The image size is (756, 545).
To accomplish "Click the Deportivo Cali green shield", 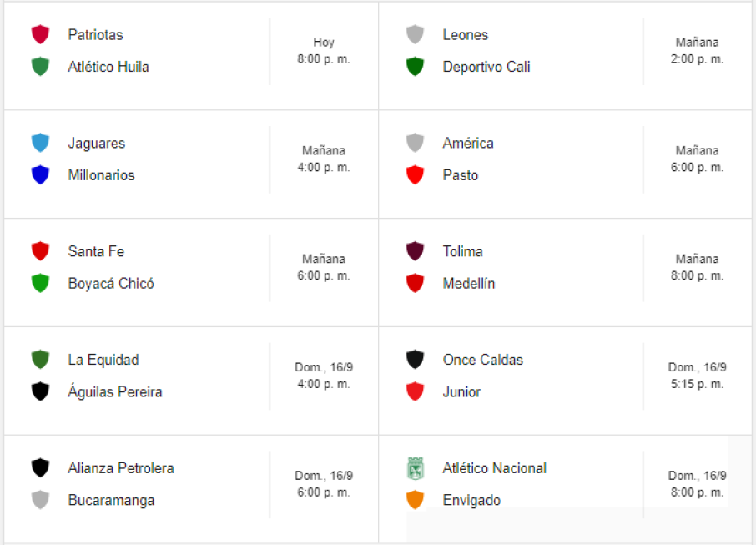I will pyautogui.click(x=415, y=67).
